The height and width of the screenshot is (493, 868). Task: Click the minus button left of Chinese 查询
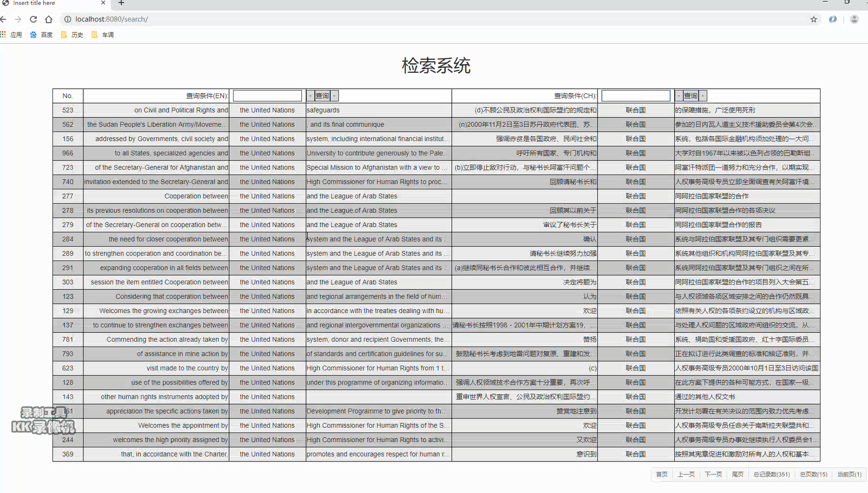click(679, 96)
